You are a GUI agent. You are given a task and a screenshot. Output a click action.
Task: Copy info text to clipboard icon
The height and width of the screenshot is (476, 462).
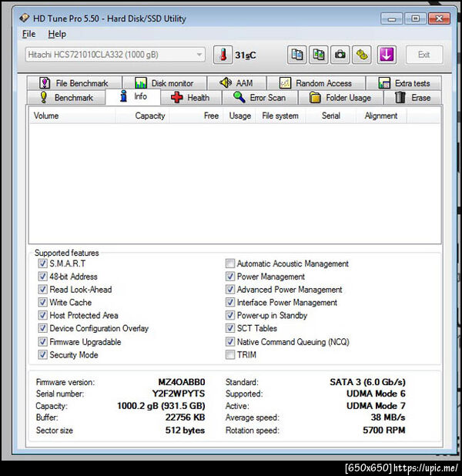[x=297, y=55]
